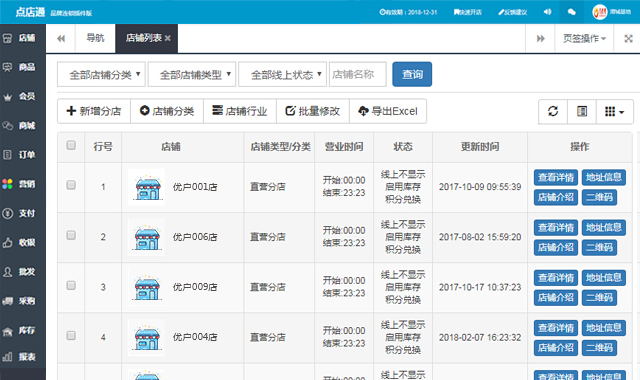Toggle the table card view icon
640x380 pixels.
point(582,111)
